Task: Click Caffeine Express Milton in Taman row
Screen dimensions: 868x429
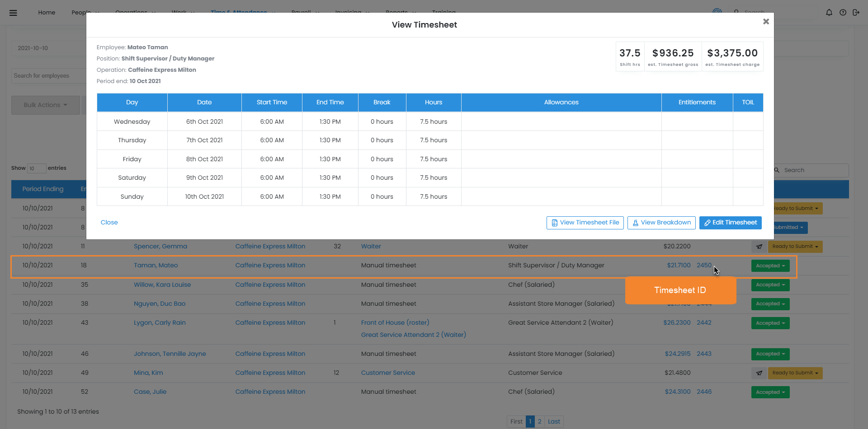Action: [x=270, y=265]
